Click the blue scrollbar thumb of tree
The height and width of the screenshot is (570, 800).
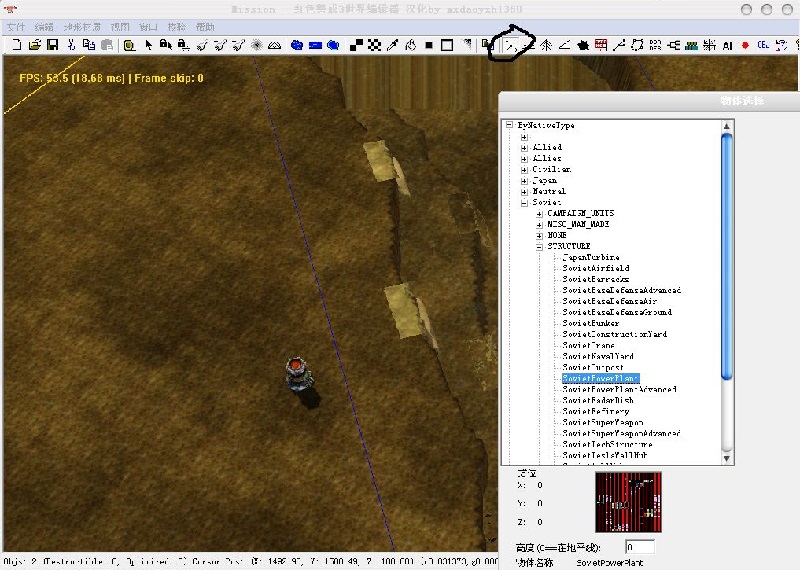coord(727,256)
